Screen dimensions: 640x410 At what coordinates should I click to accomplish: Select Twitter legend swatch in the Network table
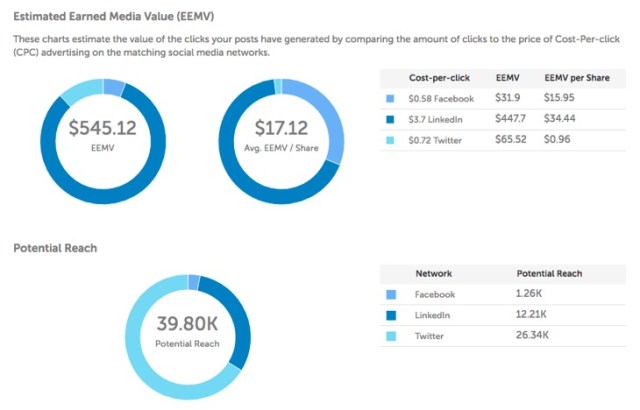389,337
